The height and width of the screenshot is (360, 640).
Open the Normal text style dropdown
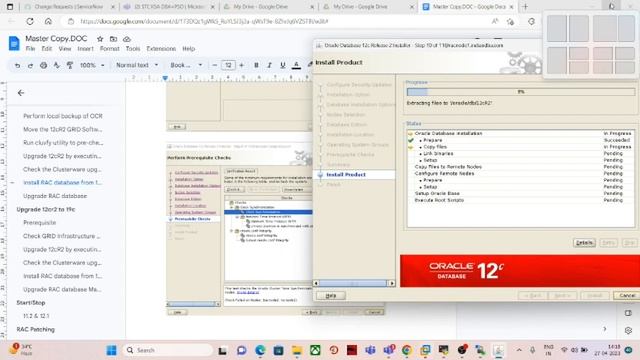coord(137,65)
